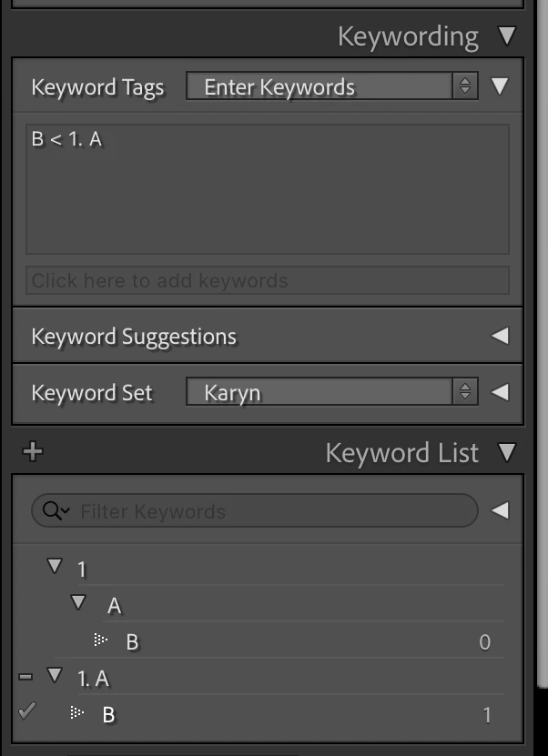Open the filter keywords magnifier menu
The image size is (548, 756).
pos(56,510)
